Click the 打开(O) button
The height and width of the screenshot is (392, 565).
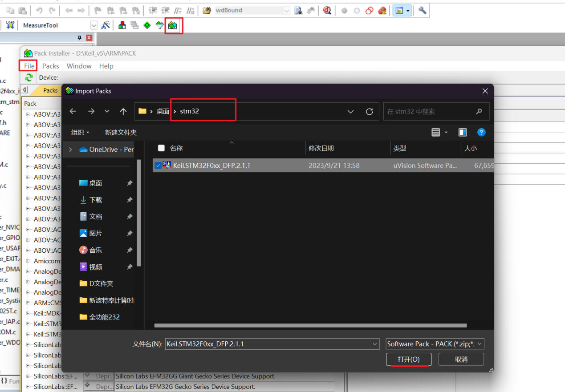(409, 360)
